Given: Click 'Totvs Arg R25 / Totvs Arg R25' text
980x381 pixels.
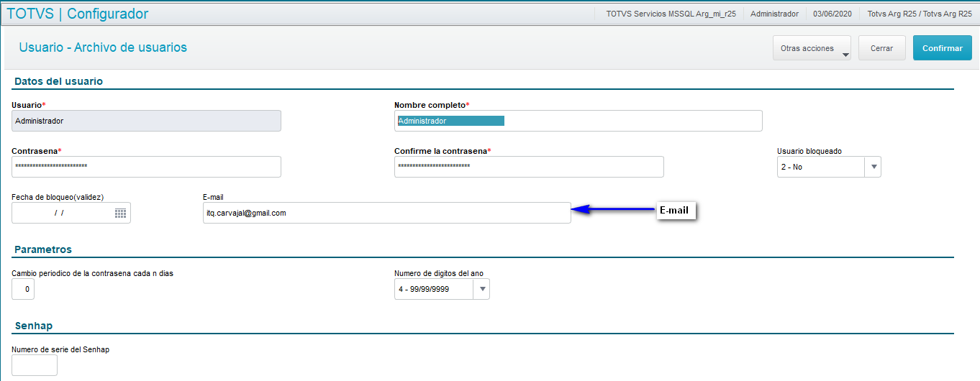Looking at the screenshot, I should [x=920, y=14].
